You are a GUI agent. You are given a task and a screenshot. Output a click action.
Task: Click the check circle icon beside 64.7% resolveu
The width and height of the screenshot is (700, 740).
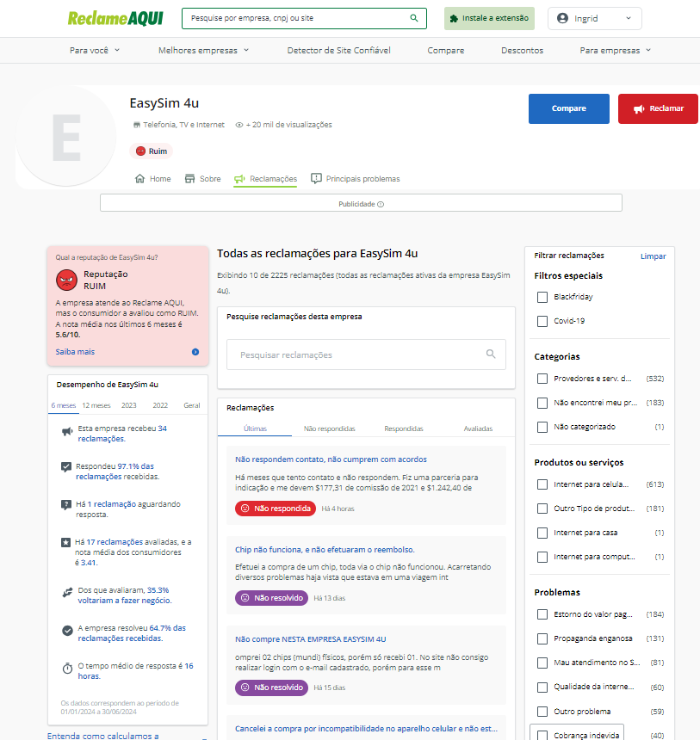tap(67, 631)
